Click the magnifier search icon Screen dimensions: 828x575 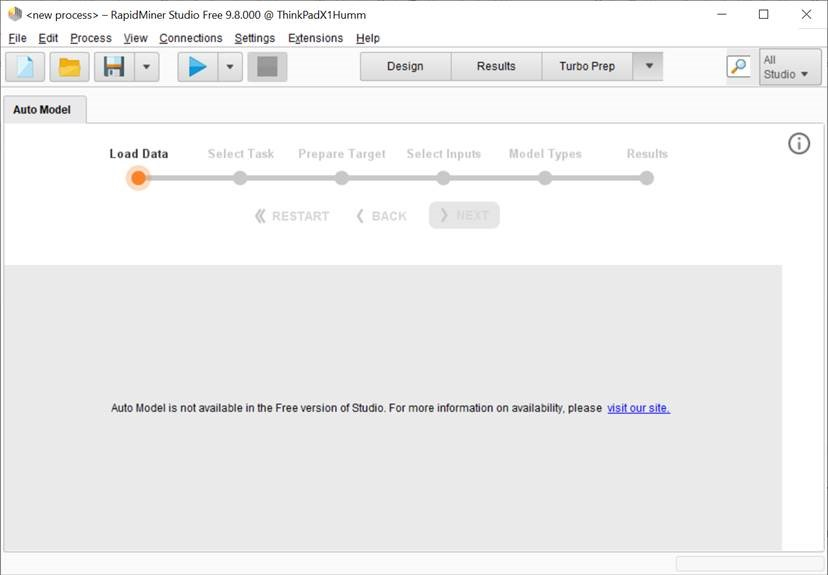tap(738, 67)
